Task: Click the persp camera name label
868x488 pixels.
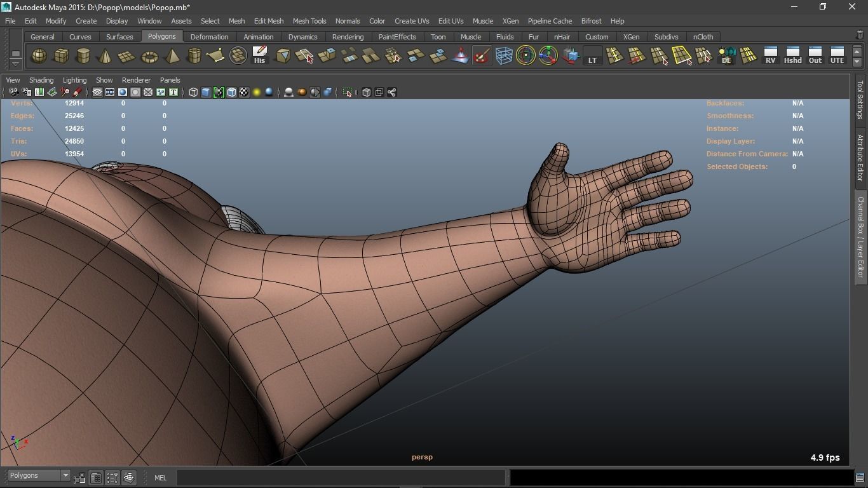Action: pyautogui.click(x=422, y=457)
